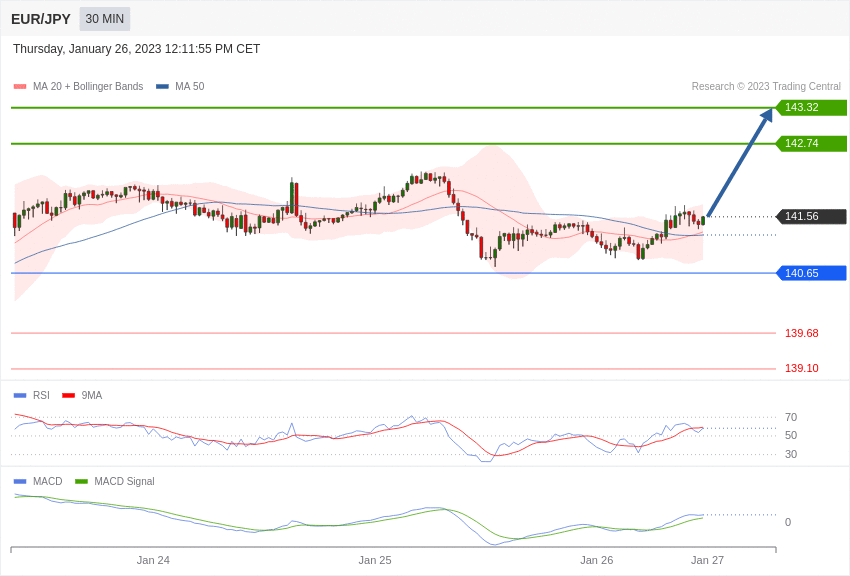
Task: Click the 141.56 current price tag
Action: (x=811, y=216)
